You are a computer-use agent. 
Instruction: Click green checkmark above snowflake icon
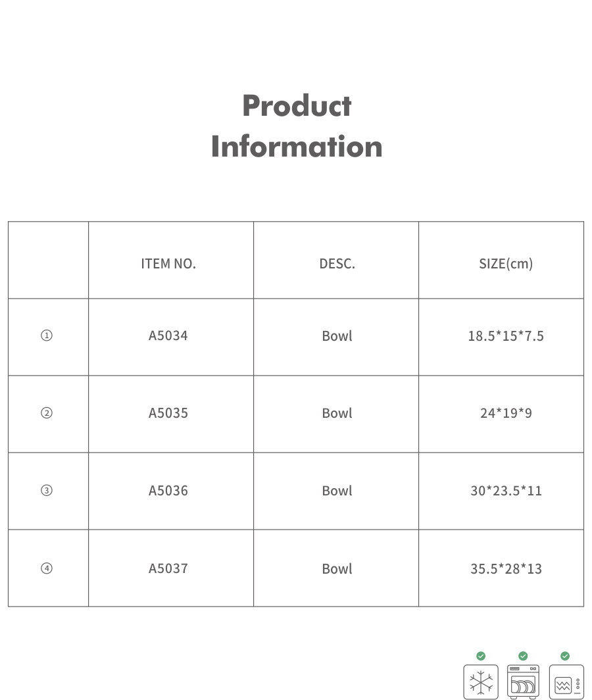[481, 656]
